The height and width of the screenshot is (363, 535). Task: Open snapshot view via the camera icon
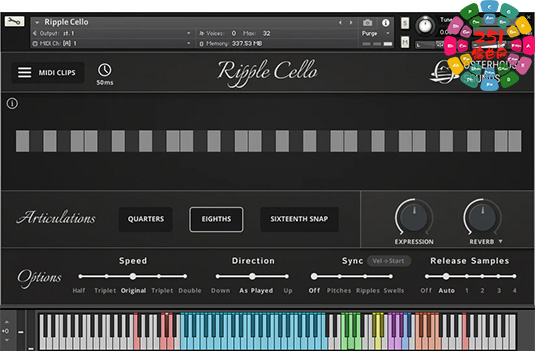367,23
